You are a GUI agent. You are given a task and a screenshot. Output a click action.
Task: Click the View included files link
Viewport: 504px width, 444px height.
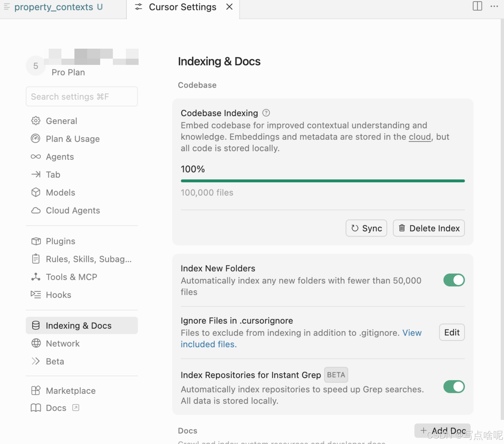(208, 344)
